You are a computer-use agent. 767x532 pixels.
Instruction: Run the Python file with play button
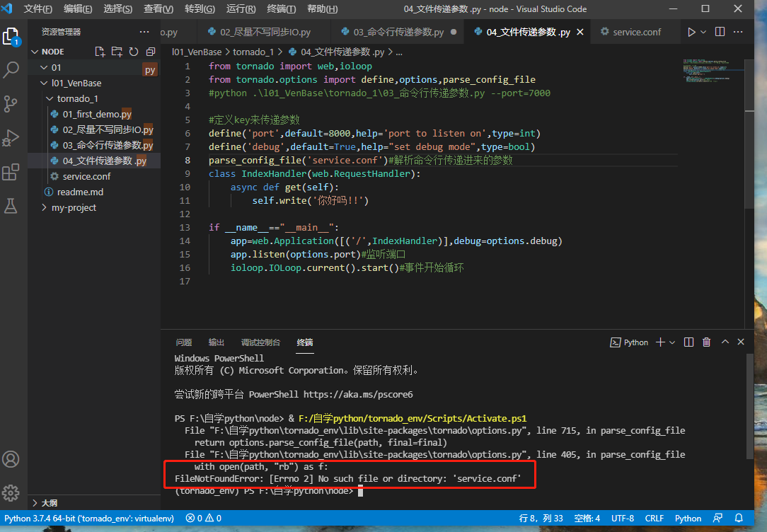691,32
